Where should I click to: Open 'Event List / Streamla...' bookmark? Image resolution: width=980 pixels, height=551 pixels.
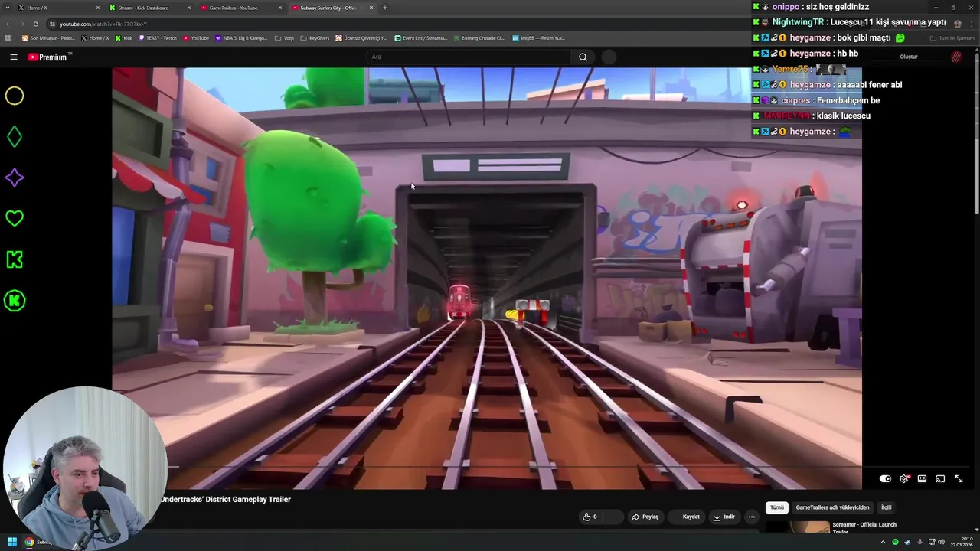coord(421,38)
